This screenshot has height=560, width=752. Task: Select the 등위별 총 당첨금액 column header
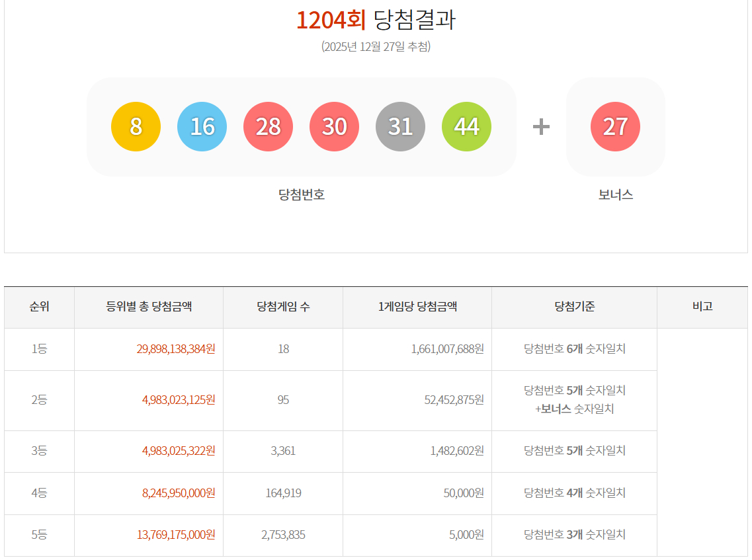(149, 307)
